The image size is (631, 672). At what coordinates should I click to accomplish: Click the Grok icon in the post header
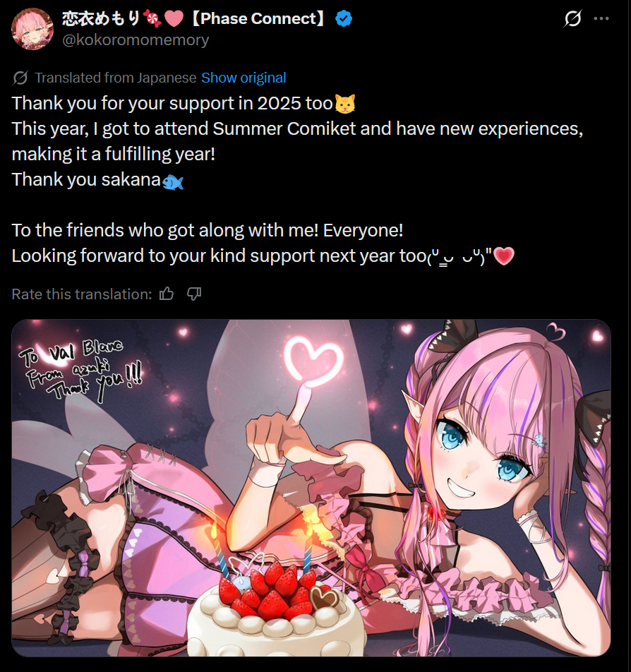coord(572,18)
